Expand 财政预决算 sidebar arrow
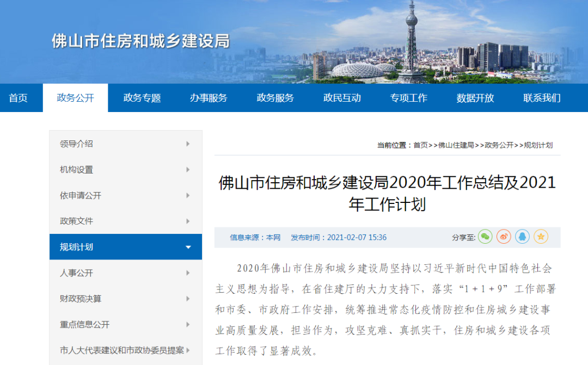The width and height of the screenshot is (588, 365). pyautogui.click(x=188, y=299)
